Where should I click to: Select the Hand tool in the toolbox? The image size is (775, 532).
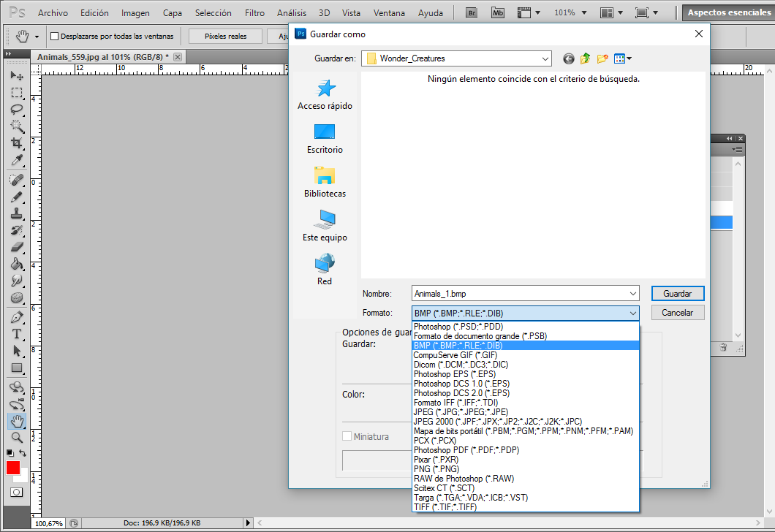point(17,421)
